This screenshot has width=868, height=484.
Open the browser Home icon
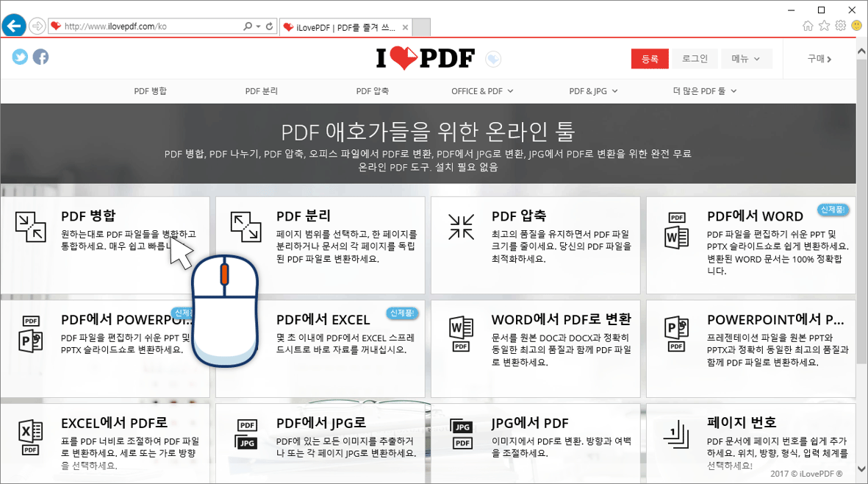pyautogui.click(x=808, y=26)
